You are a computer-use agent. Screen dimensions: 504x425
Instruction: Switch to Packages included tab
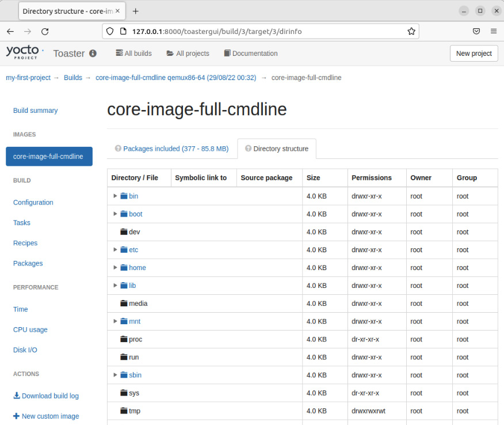[172, 149]
